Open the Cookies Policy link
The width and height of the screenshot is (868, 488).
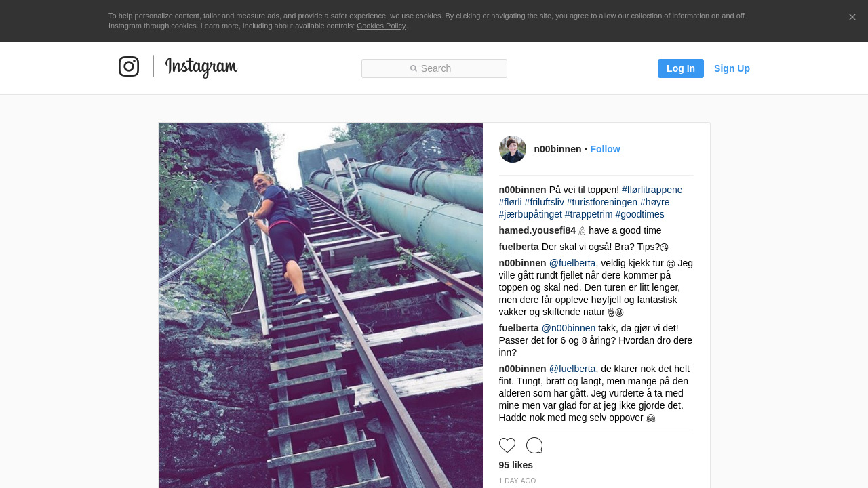tap(381, 26)
